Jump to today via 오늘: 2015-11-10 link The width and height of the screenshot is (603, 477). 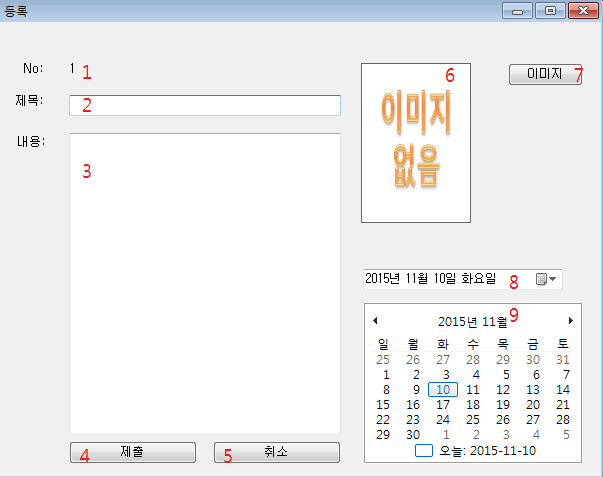pyautogui.click(x=487, y=450)
